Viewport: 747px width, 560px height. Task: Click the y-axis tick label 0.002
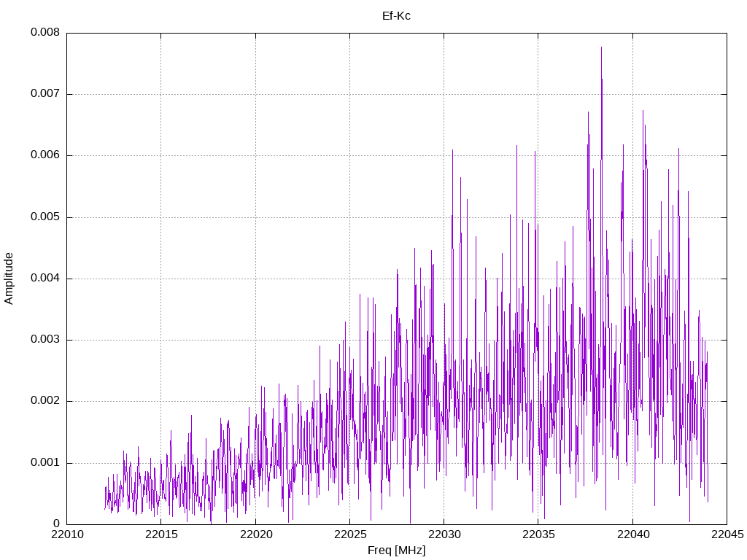point(45,401)
